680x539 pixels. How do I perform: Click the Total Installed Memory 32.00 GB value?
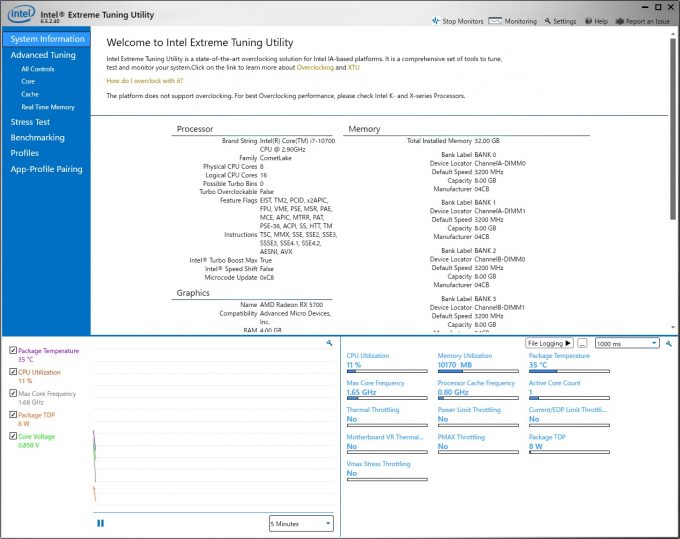click(487, 141)
